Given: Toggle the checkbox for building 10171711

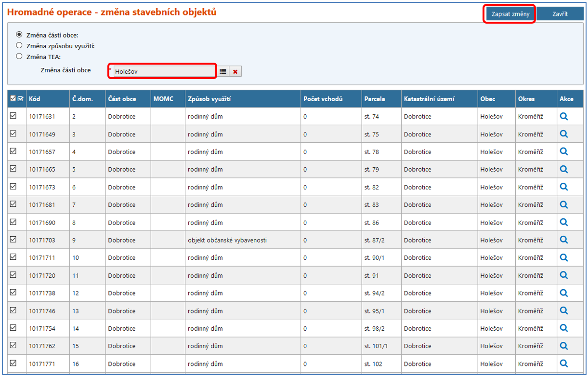Looking at the screenshot, I should 13,257.
